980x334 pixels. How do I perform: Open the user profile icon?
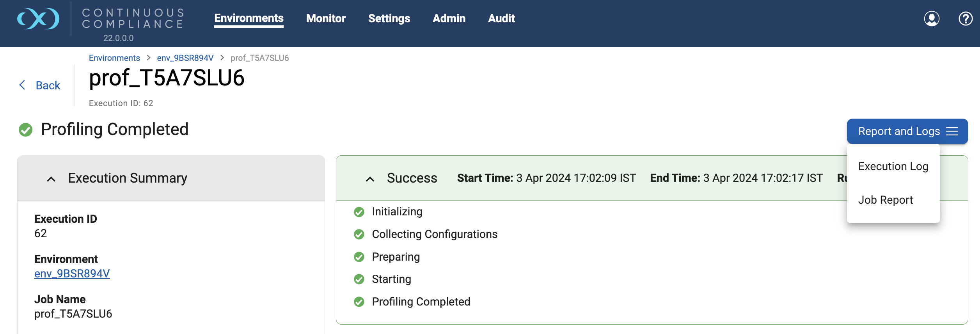coord(932,19)
